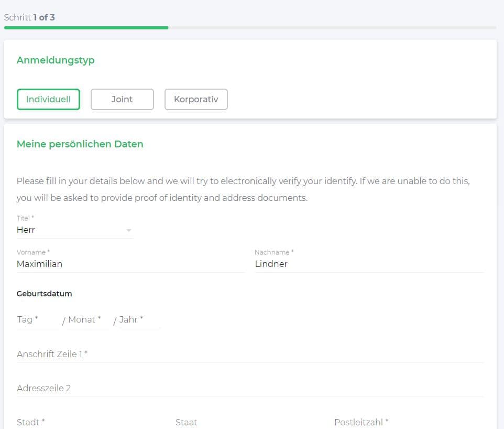Screen dimensions: 504x429
Task: Click the Anmeldungstyp section heading
Action: pos(56,60)
